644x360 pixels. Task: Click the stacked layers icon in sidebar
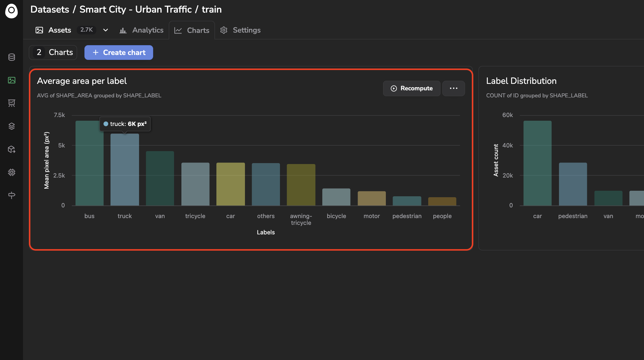pos(12,126)
